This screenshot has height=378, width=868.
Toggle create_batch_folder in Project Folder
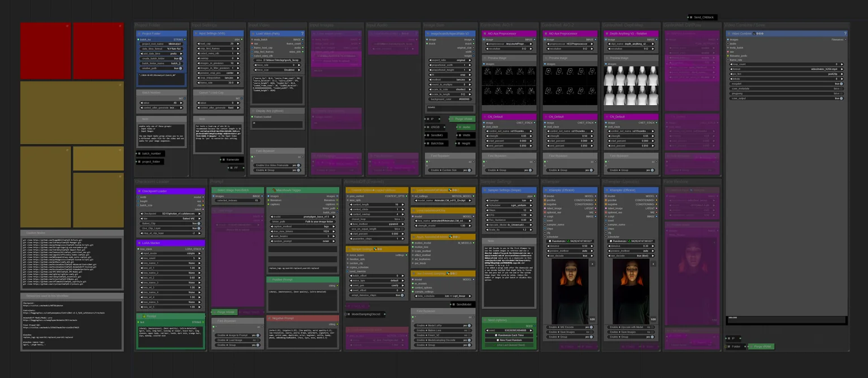point(162,58)
